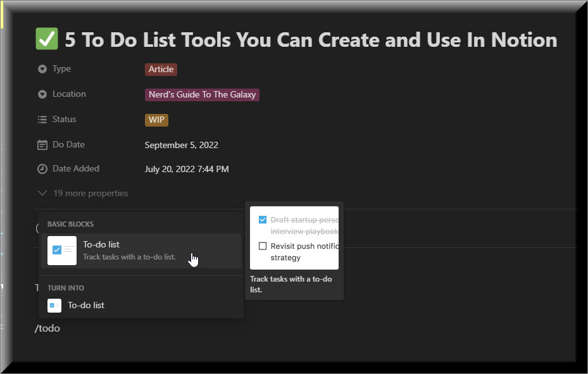The image size is (588, 374).
Task: Click the Location property select icon
Action: [x=42, y=94]
